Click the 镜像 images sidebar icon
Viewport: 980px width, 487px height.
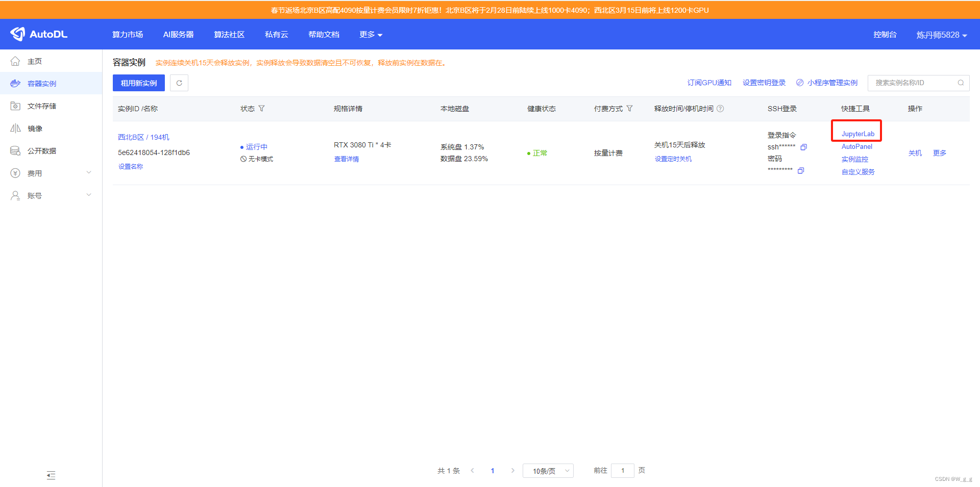coord(15,128)
